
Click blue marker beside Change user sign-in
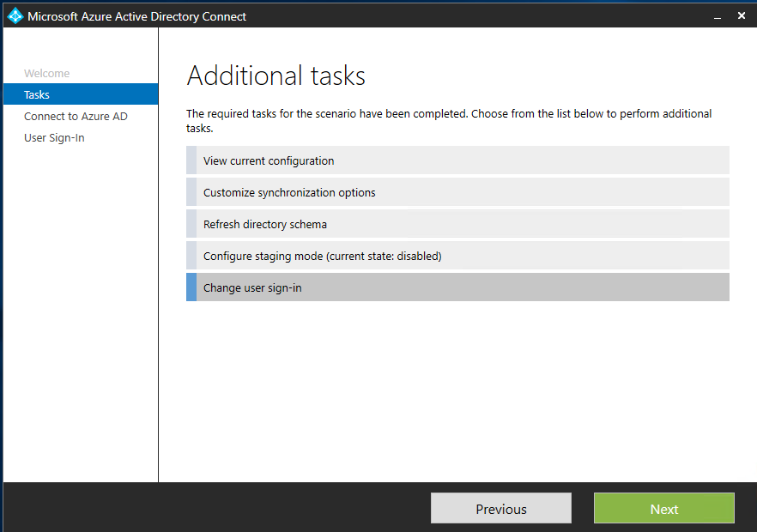point(191,287)
